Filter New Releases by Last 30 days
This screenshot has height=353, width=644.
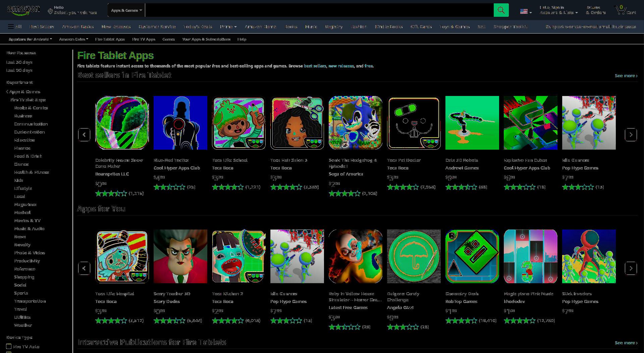(x=19, y=62)
